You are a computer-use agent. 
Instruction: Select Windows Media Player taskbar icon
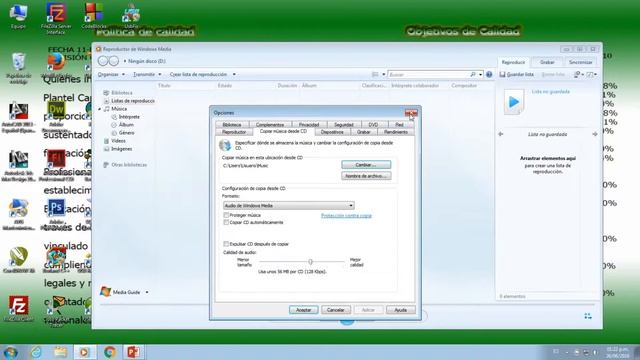coord(84,352)
